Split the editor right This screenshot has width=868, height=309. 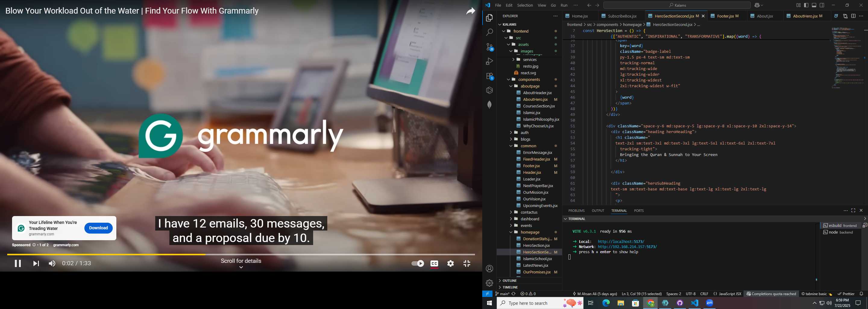pyautogui.click(x=853, y=16)
